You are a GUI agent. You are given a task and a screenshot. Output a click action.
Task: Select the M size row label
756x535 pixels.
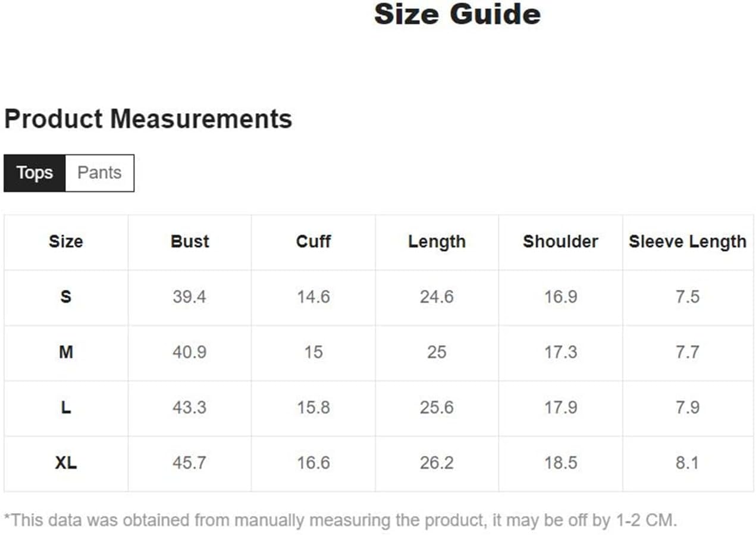[66, 352]
